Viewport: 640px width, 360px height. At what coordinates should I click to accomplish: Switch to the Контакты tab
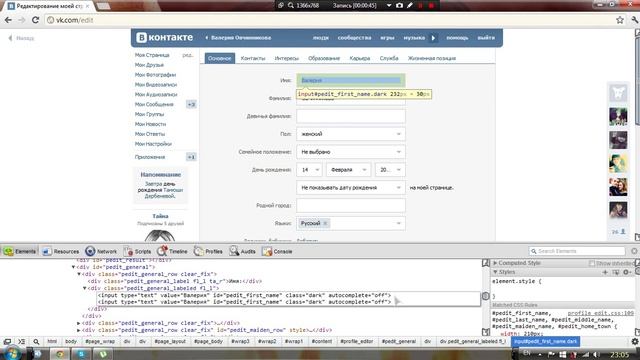pos(253,58)
